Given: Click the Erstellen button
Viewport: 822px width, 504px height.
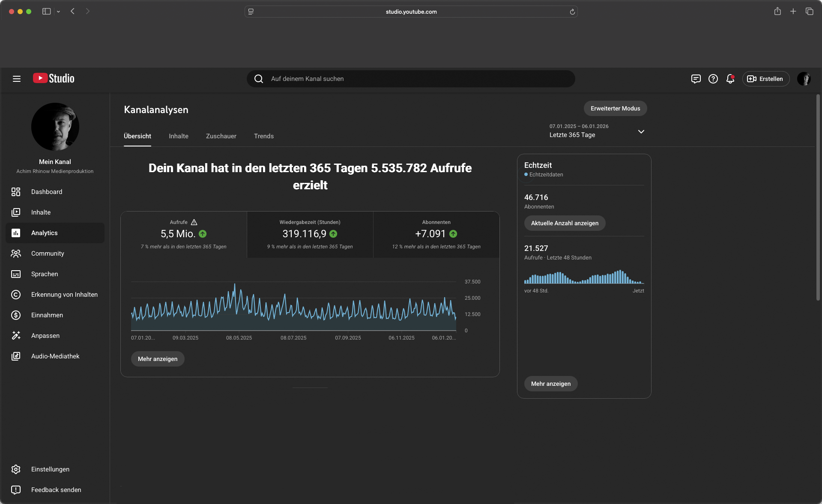Looking at the screenshot, I should 765,79.
